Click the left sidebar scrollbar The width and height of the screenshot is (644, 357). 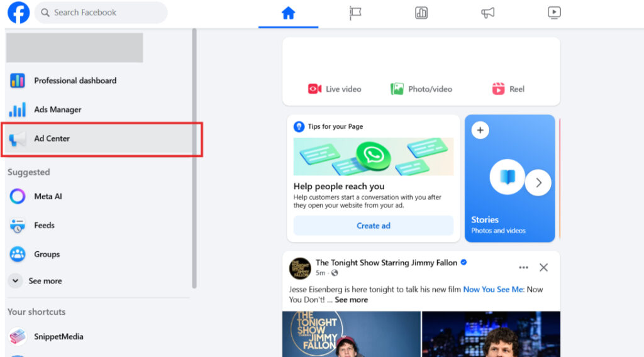[194, 158]
